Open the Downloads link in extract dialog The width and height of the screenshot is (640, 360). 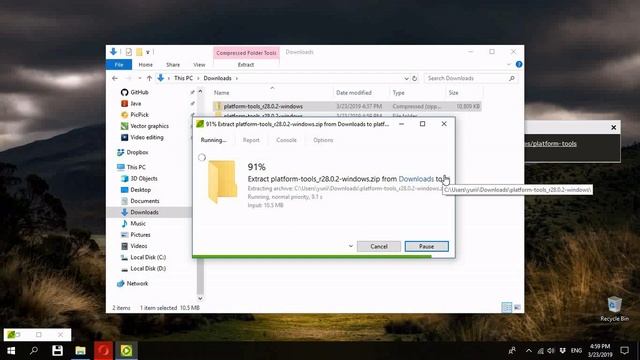pos(416,179)
